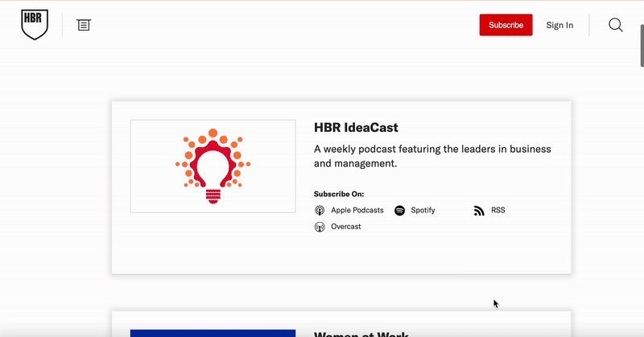Open the navigation menu icon
Image resolution: width=644 pixels, height=337 pixels.
84,25
